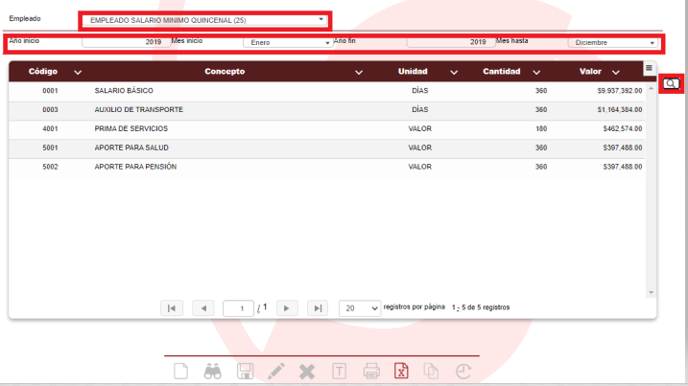The height and width of the screenshot is (386, 688).
Task: Click the value $462,574.00
Action: (x=622, y=129)
